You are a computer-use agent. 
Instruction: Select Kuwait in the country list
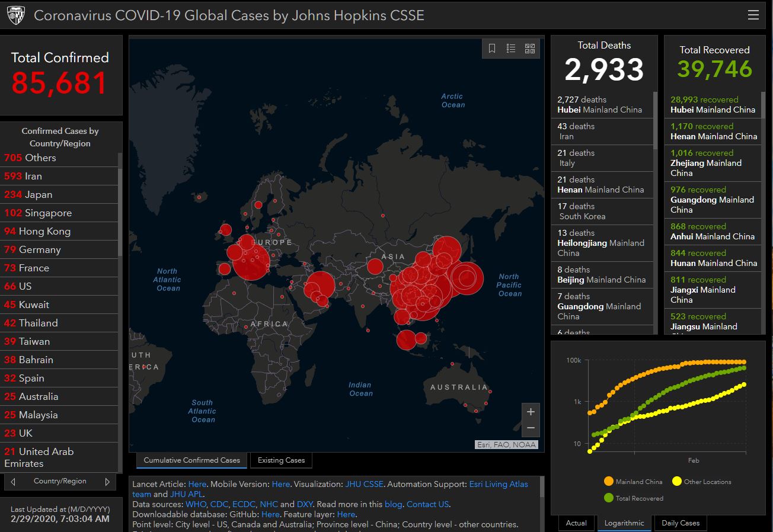[59, 305]
